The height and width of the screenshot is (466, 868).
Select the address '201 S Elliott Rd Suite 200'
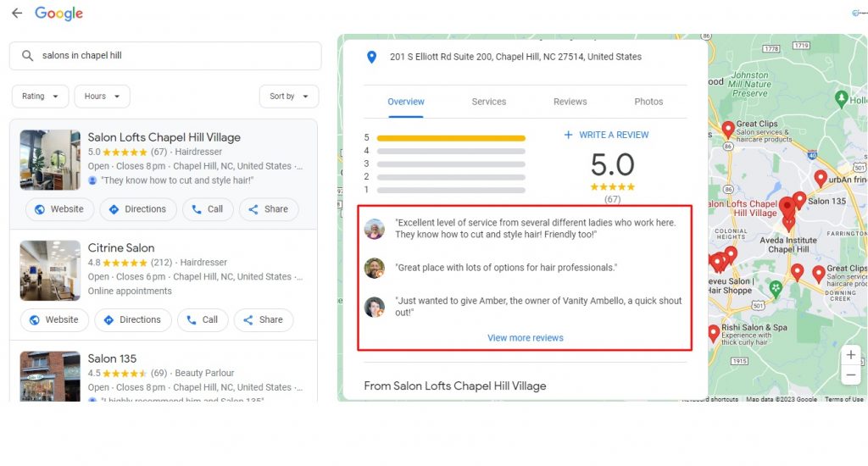click(515, 57)
